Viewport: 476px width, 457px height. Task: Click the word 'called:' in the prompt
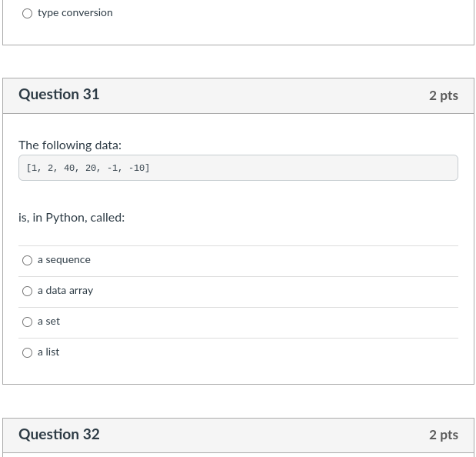point(108,218)
